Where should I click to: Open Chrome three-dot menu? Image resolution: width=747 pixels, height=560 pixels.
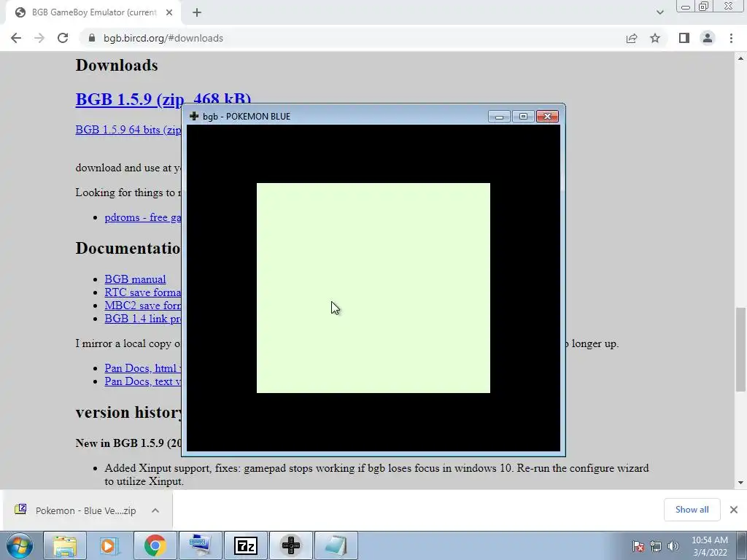[x=731, y=38]
